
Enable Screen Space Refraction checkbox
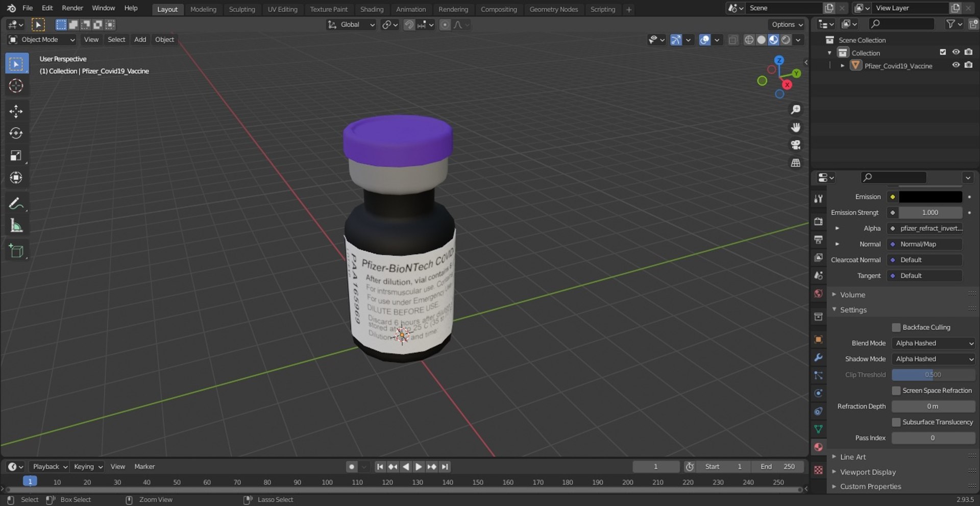pos(896,391)
